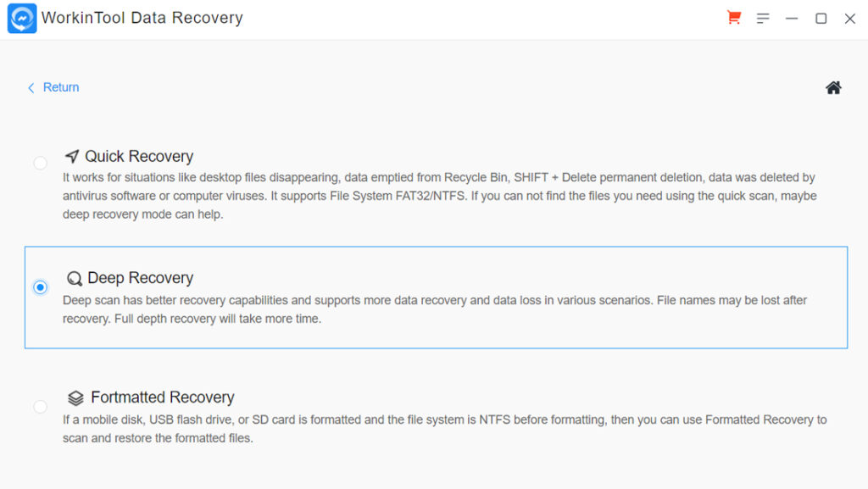Select the Formatted Recovery radio button
The width and height of the screenshot is (868, 489).
(40, 407)
